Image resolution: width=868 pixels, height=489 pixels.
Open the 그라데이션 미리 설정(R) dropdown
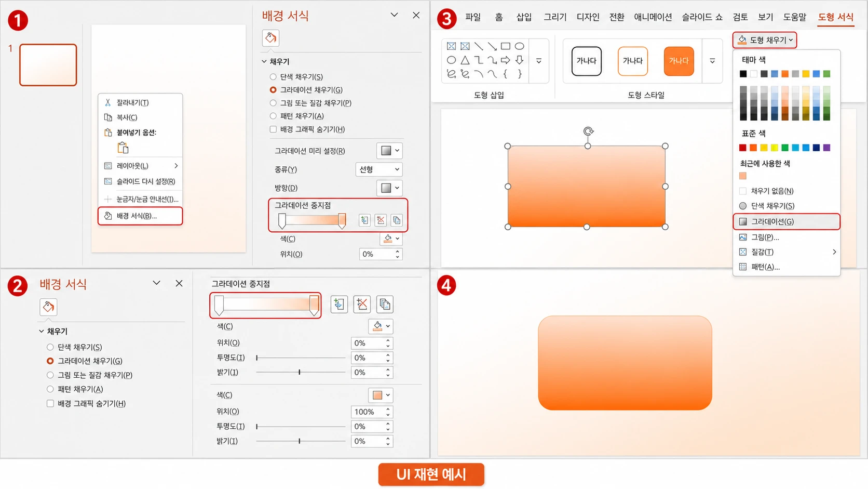[389, 151]
